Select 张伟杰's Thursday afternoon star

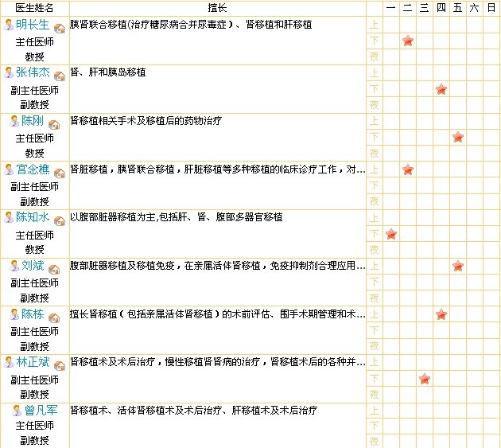441,89
